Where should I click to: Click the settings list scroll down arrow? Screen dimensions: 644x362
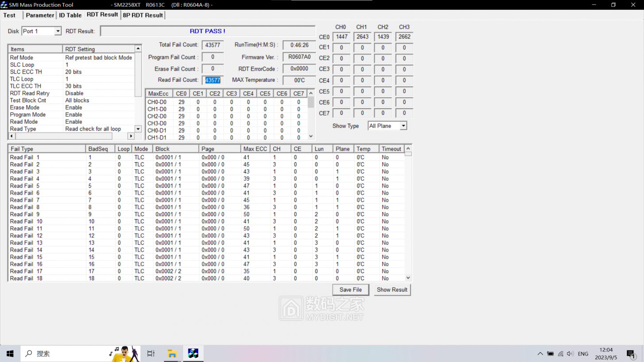pos(138,129)
